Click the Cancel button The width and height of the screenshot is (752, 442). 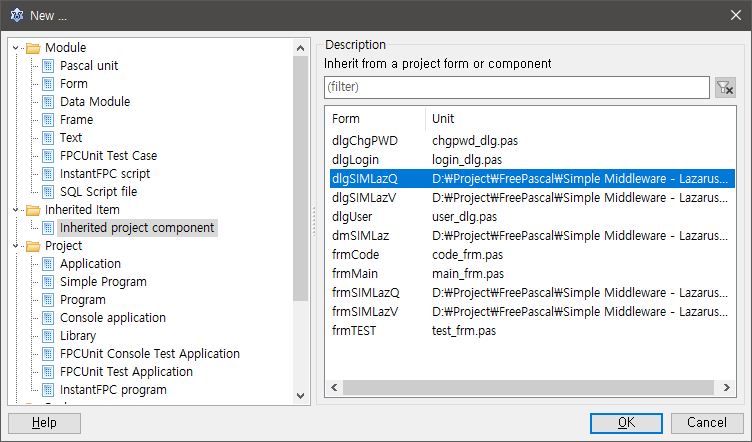707,422
